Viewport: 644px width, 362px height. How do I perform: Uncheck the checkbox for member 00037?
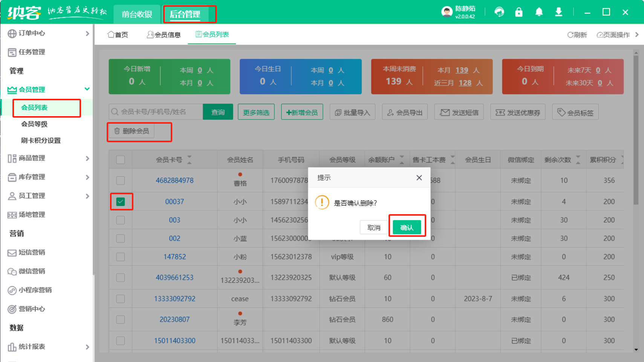(121, 202)
